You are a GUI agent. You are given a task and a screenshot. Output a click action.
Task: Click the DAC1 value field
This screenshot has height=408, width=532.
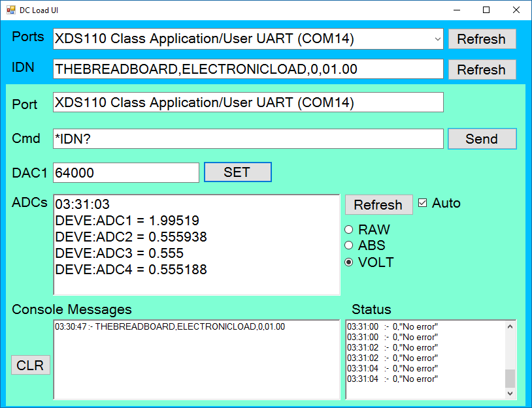pyautogui.click(x=126, y=172)
